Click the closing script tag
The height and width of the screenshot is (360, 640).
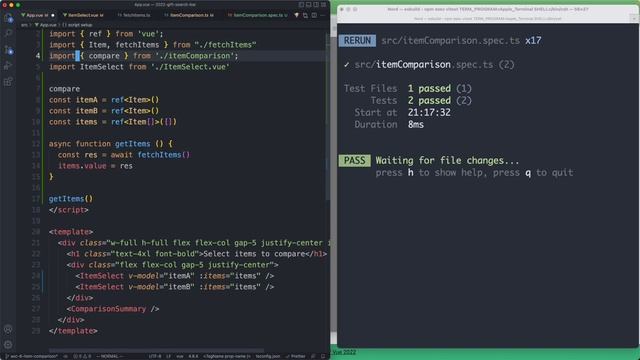tap(69, 210)
